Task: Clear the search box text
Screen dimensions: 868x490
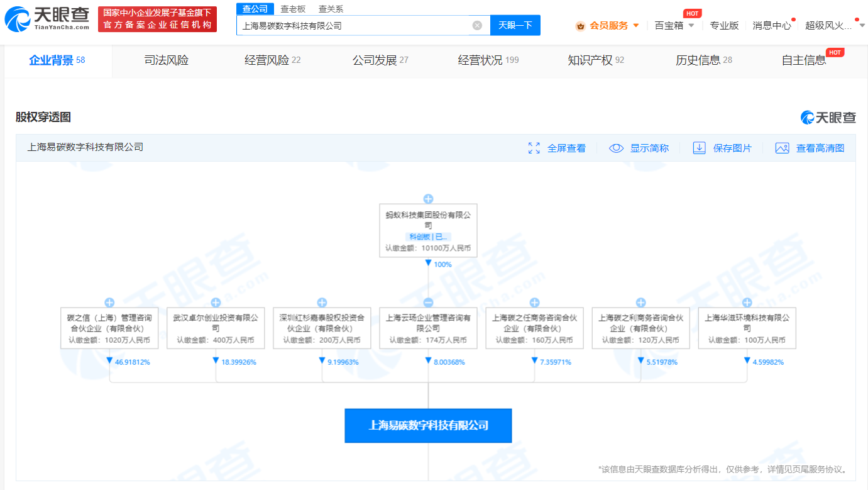Action: tap(477, 26)
